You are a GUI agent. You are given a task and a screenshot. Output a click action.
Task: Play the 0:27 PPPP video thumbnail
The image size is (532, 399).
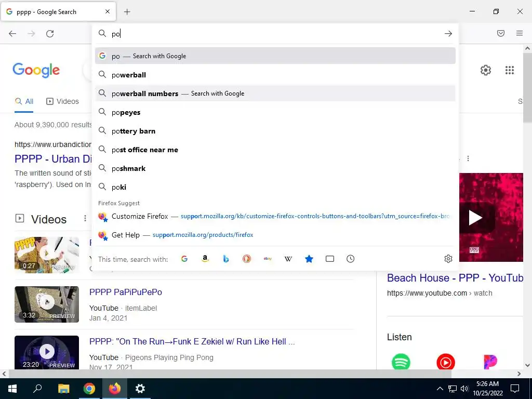pos(47,255)
